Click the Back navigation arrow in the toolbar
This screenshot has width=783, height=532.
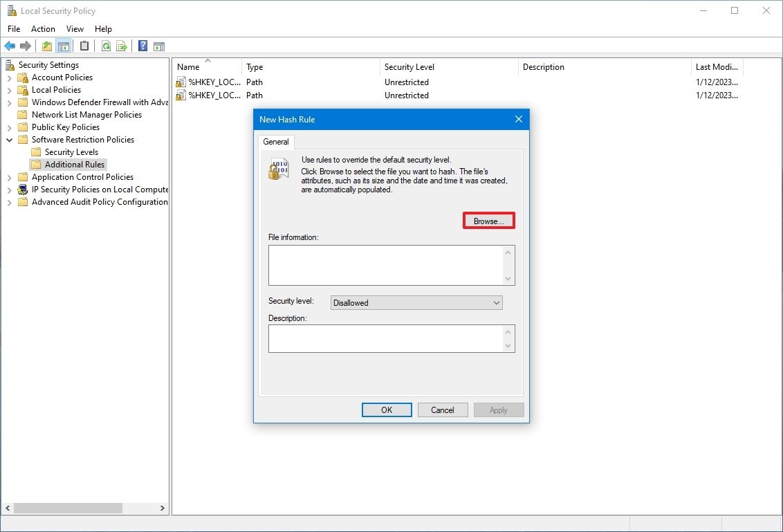click(10, 46)
